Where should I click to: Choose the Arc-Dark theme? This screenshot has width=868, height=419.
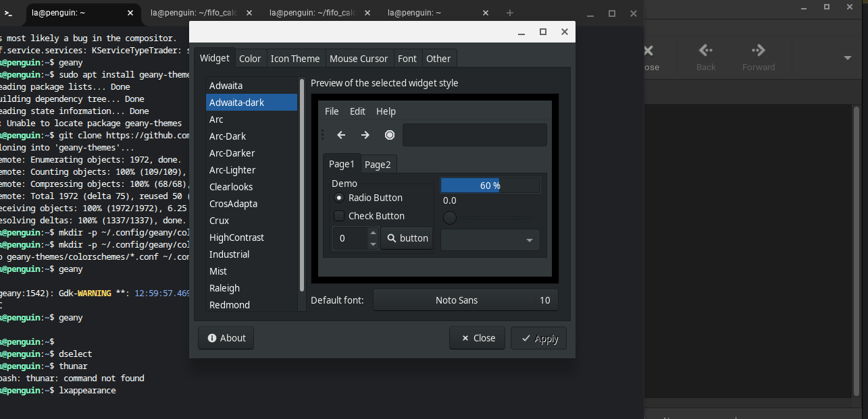pos(251,136)
